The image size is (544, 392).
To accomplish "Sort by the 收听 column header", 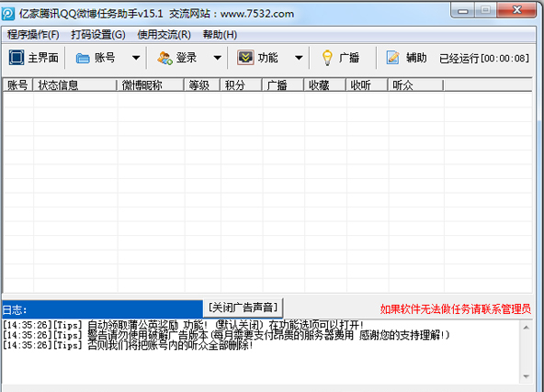I will (367, 84).
